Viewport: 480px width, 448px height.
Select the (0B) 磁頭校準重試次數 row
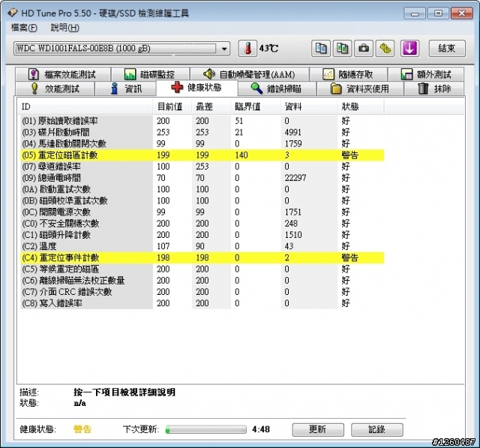(x=202, y=201)
